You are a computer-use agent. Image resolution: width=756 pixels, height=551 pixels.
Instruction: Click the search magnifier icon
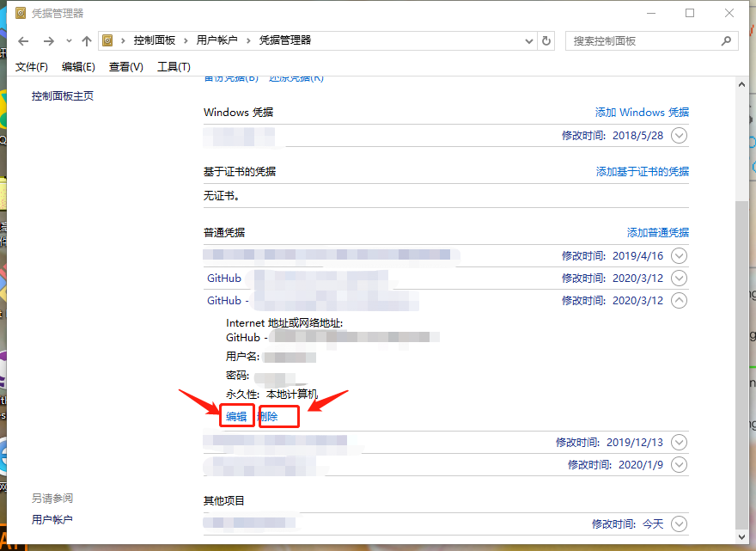point(726,41)
